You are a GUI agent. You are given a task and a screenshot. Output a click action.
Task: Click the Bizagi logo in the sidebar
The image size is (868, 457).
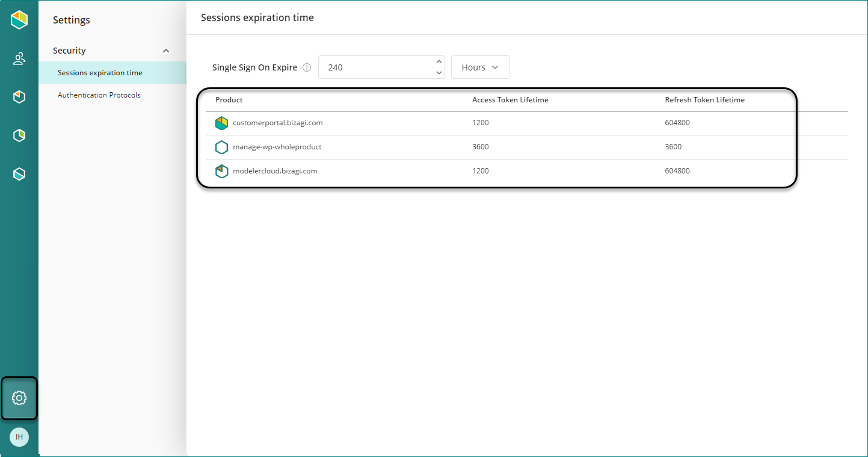point(19,20)
